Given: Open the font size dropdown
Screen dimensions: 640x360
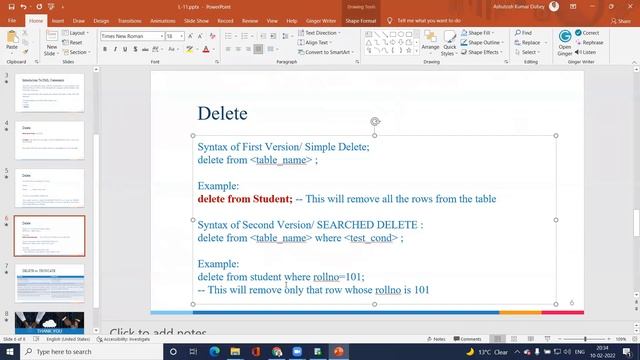Looking at the screenshot, I should (181, 36).
